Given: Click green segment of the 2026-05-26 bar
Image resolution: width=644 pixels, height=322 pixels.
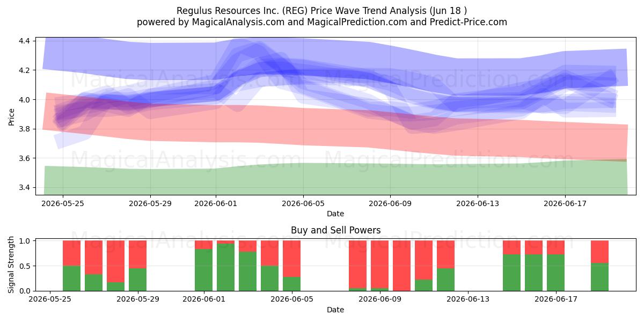Looking at the screenshot, I should coord(72,279).
